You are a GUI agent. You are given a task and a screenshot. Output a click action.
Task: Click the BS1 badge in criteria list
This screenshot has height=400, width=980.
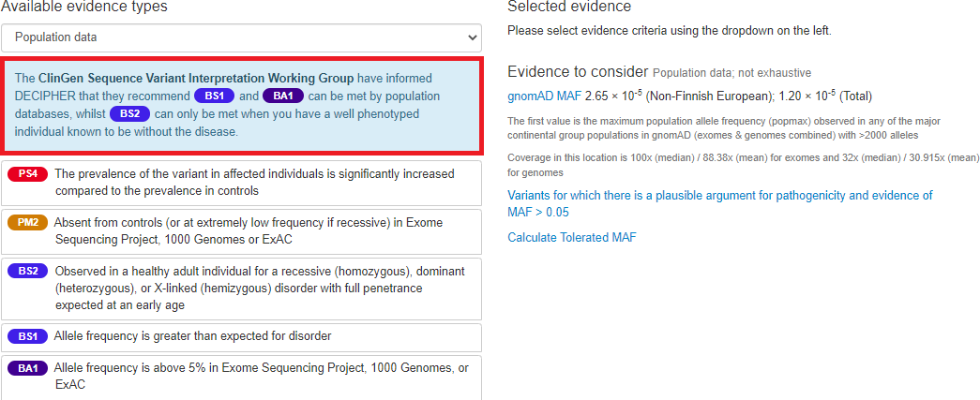[27, 336]
